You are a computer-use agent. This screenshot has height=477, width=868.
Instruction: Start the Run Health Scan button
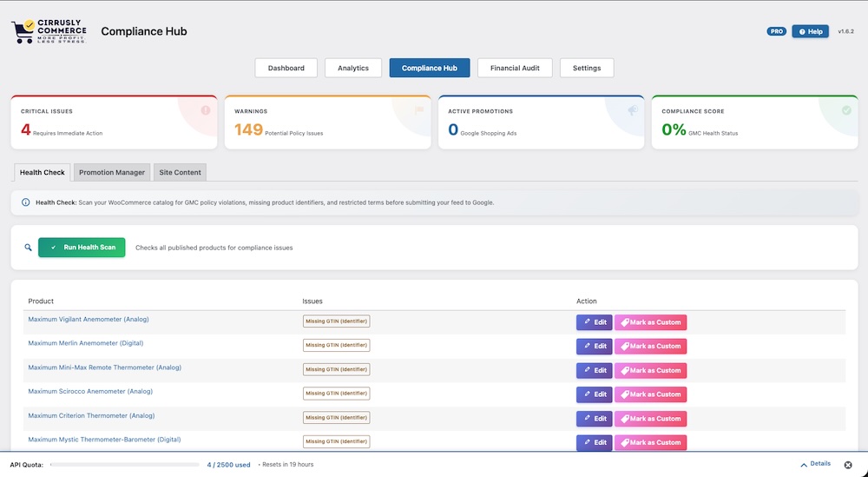(x=82, y=248)
